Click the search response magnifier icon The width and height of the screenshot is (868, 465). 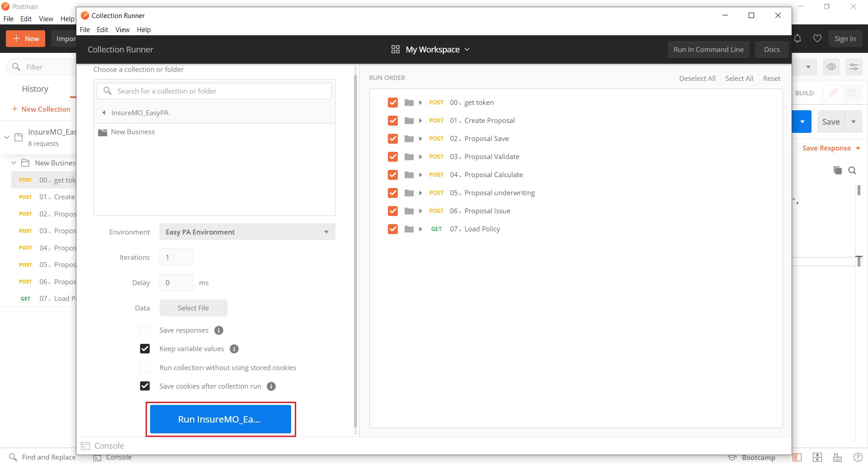click(x=853, y=170)
